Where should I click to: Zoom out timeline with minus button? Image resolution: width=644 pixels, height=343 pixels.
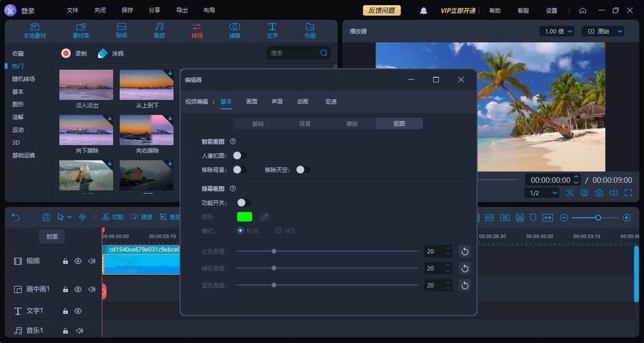click(564, 218)
